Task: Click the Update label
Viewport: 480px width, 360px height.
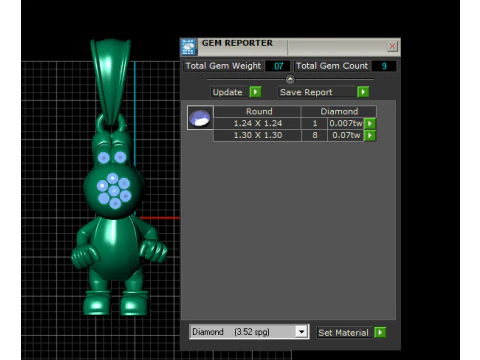Action: [228, 92]
